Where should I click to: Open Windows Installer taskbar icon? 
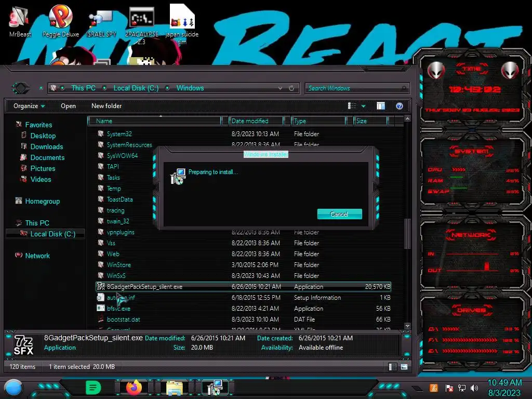click(215, 388)
